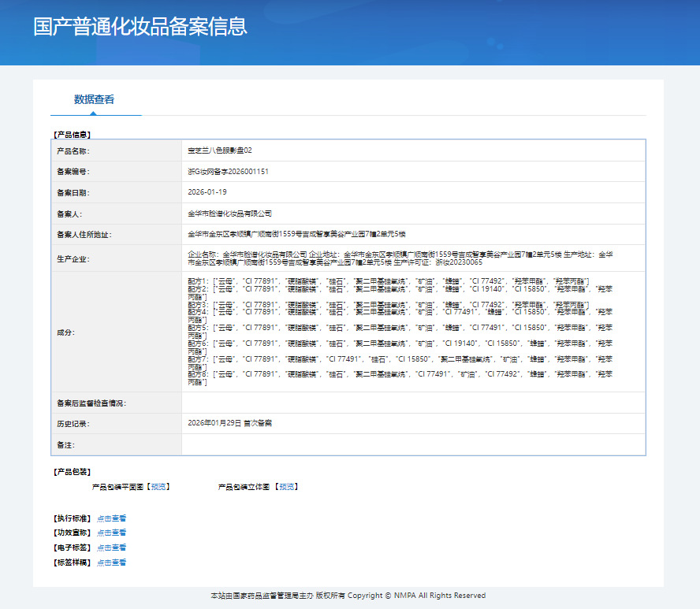
Task: Select the 备案人住所地址 row label
Action: (x=84, y=235)
